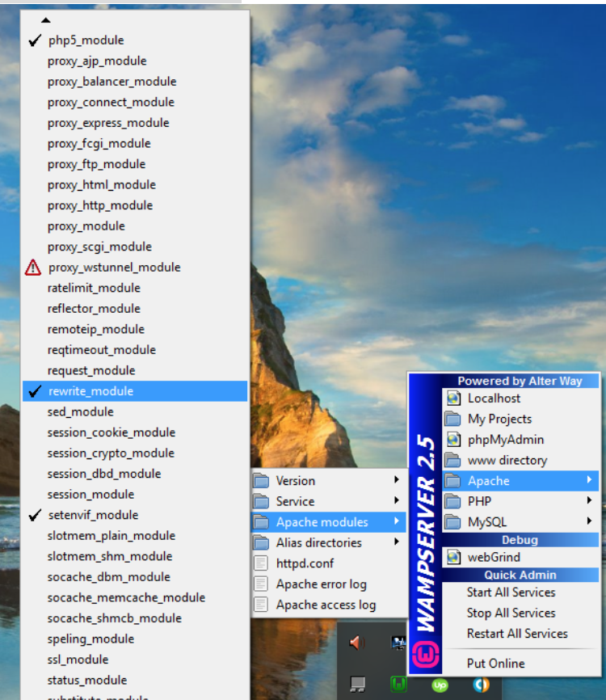
Task: Uncheck rewrite_module in the modules list
Action: [x=135, y=391]
